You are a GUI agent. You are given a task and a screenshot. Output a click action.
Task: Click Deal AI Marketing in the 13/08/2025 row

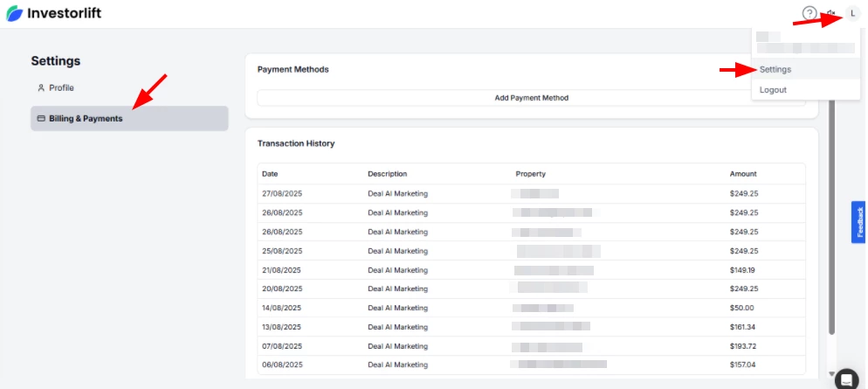point(398,327)
